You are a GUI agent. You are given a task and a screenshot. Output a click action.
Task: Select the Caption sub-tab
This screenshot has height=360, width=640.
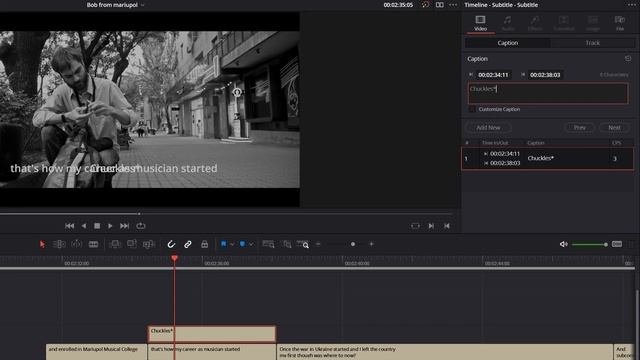coord(507,43)
